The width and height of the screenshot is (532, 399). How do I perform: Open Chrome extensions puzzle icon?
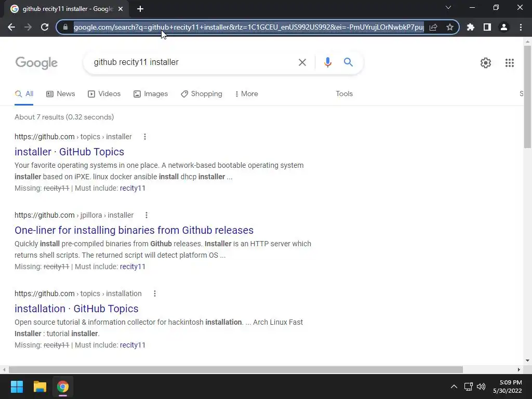471,27
